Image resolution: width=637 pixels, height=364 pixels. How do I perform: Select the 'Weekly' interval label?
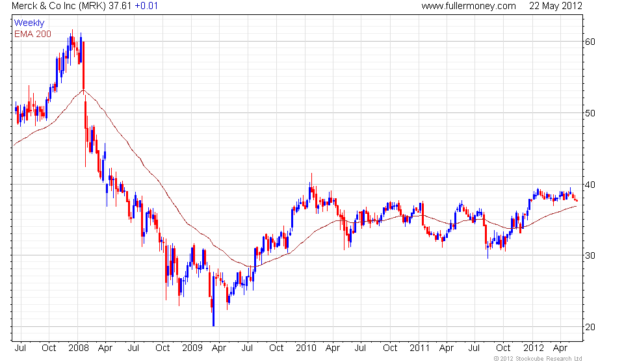[29, 23]
